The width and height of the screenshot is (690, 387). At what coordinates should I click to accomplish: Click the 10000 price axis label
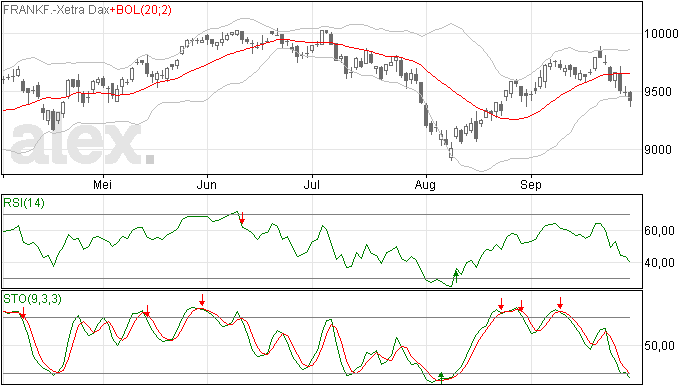click(x=661, y=34)
